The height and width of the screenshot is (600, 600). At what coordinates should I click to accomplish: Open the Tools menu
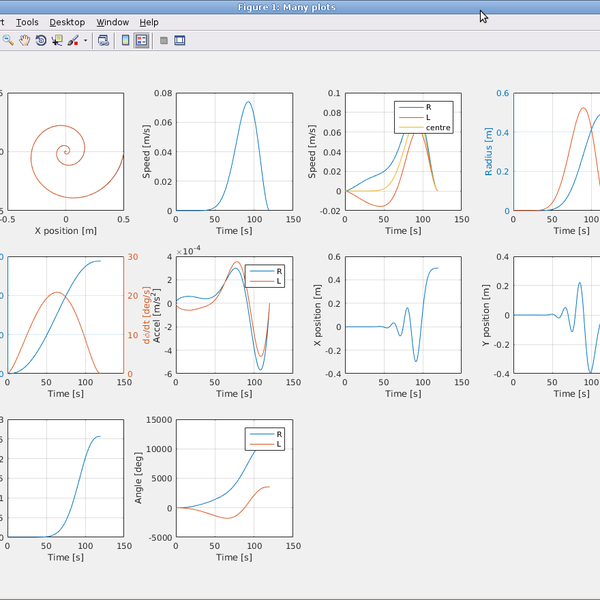28,22
